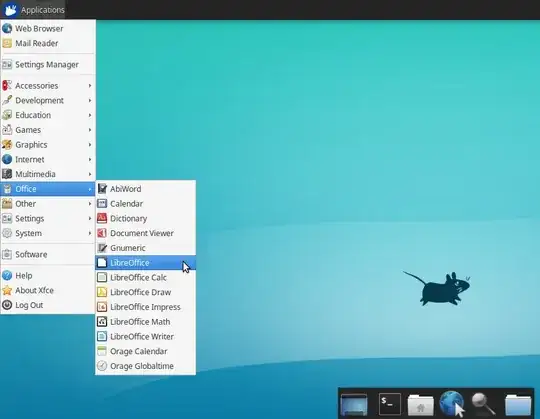Click the LibreOffice Draw icon
Viewport: 540px width, 419px height.
pyautogui.click(x=102, y=292)
